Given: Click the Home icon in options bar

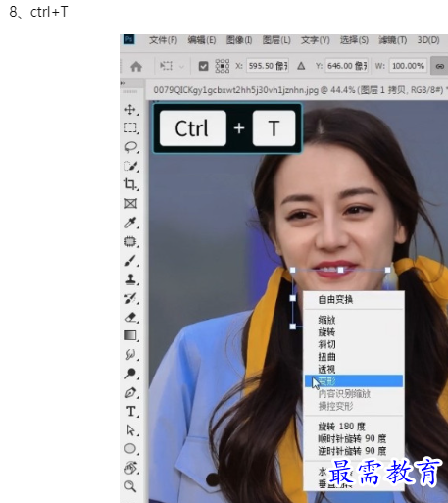Looking at the screenshot, I should [136, 67].
